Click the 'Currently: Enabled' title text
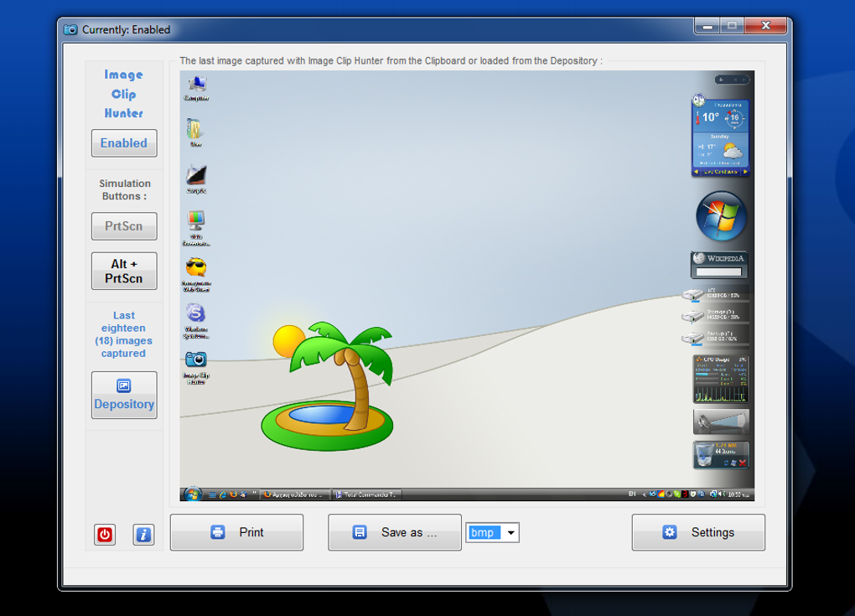This screenshot has width=855, height=616. tap(126, 29)
